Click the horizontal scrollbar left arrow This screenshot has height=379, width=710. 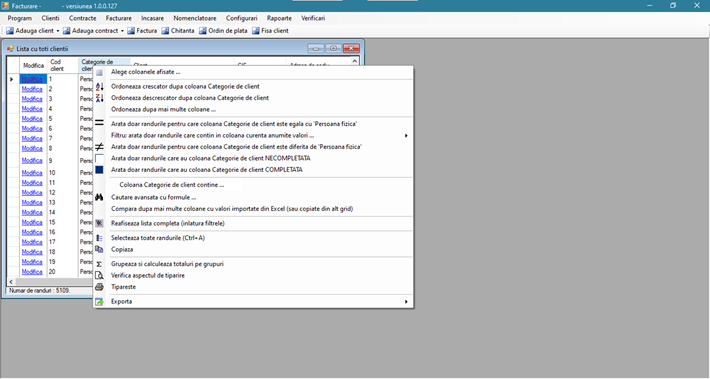11,282
